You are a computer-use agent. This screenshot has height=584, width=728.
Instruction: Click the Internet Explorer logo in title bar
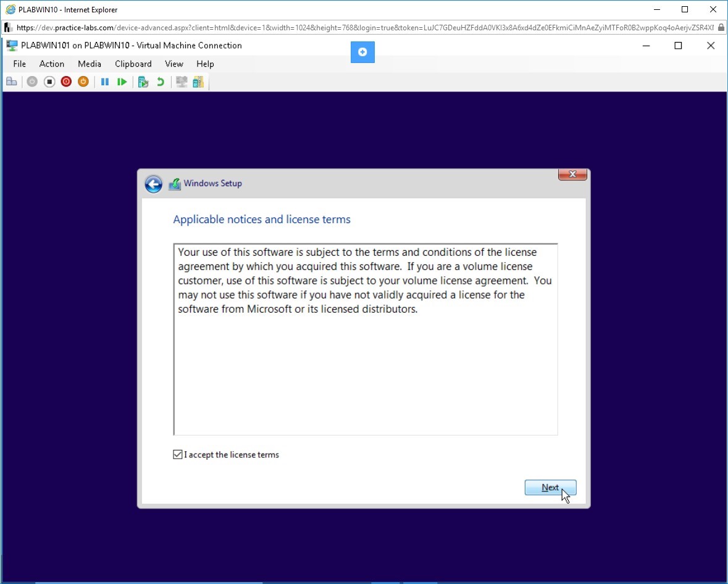10,9
